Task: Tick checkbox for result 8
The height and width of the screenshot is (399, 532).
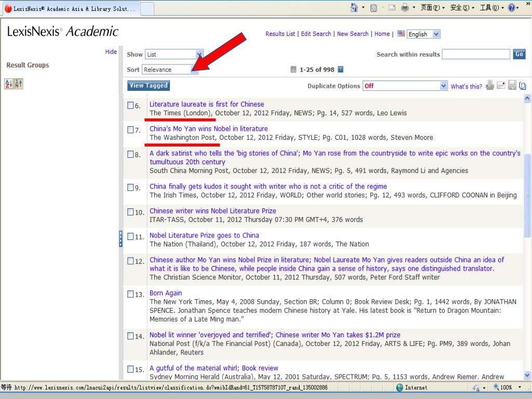Action: coord(130,154)
